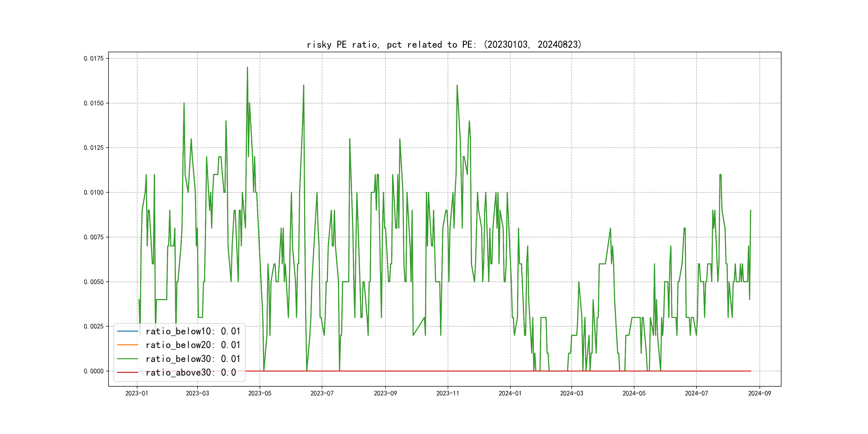This screenshot has height=434, width=868.
Task: Click the 0.0100 y-axis tick label
Action: (94, 192)
